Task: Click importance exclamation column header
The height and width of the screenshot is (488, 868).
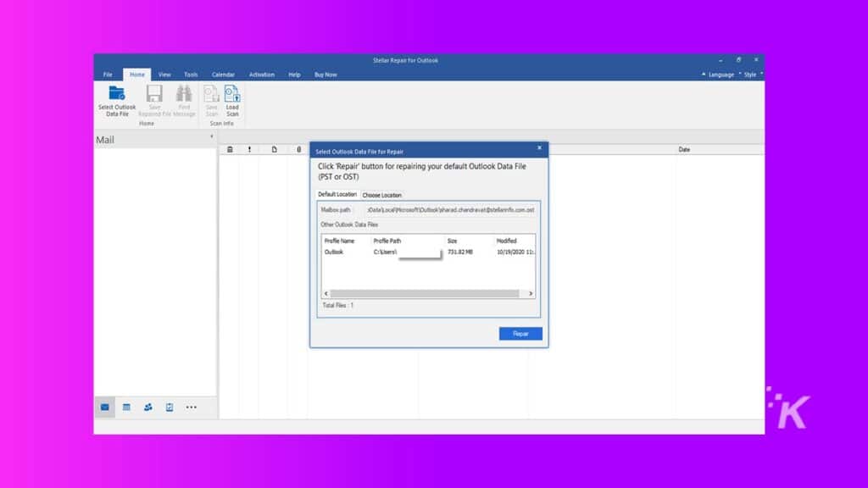Action: (x=250, y=149)
